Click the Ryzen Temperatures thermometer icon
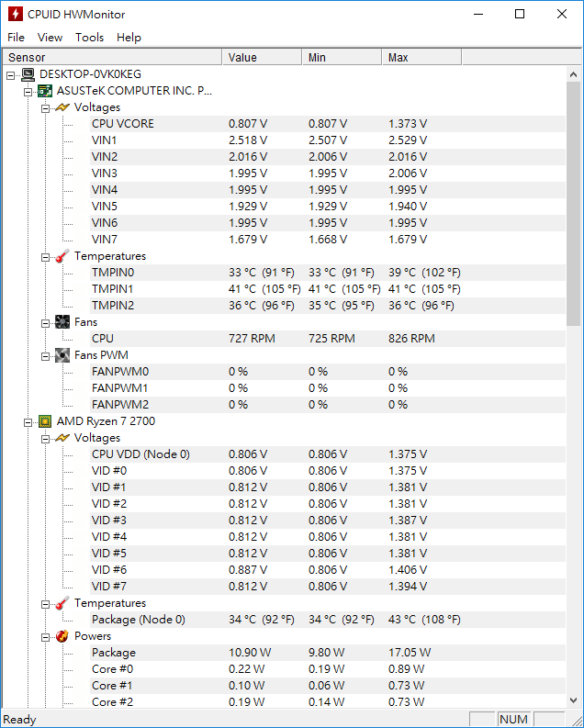 click(62, 603)
